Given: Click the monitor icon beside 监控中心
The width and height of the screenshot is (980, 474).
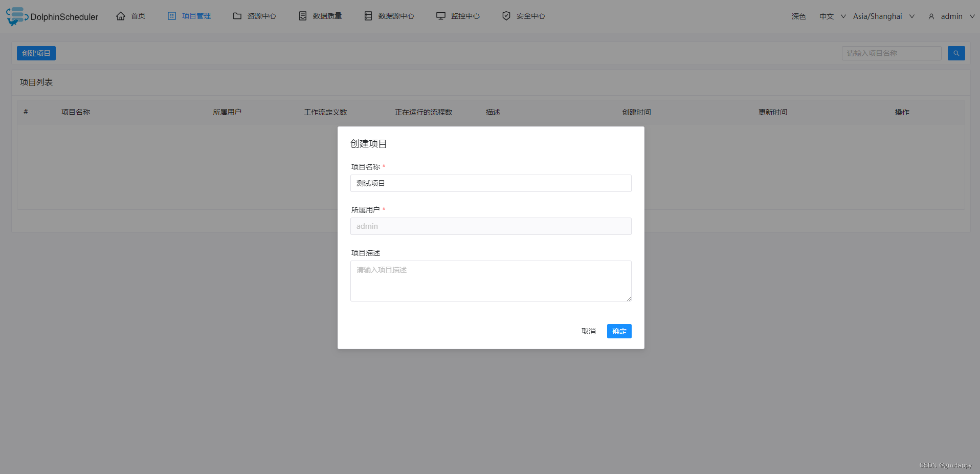Looking at the screenshot, I should (x=441, y=16).
